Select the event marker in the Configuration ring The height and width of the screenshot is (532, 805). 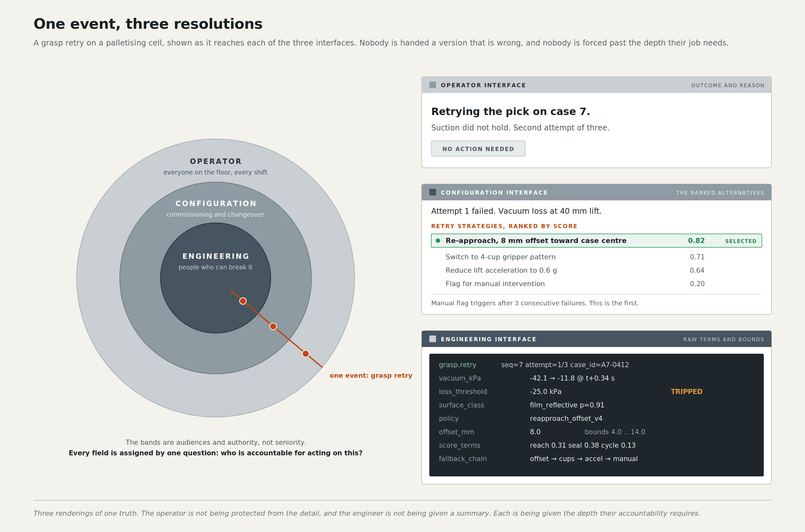(x=273, y=327)
